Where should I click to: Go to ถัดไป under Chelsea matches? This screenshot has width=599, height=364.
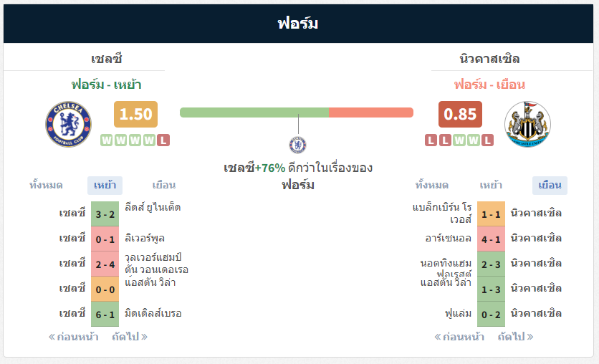130,337
